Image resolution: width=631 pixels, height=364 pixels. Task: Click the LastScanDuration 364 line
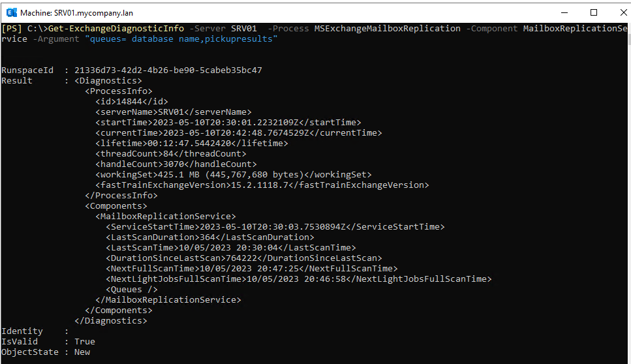coord(209,237)
